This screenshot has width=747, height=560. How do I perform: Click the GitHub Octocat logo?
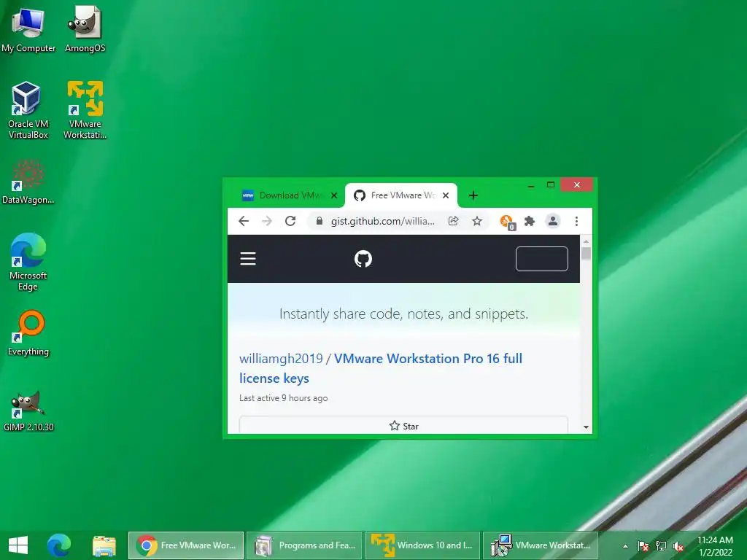[363, 259]
